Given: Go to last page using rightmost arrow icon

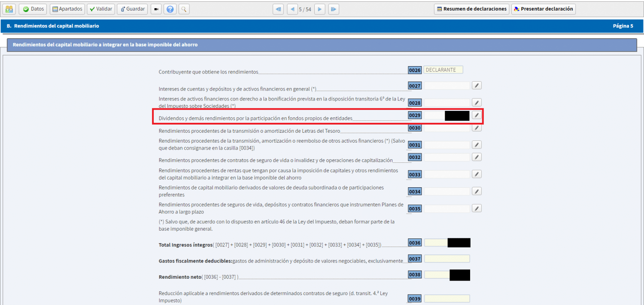Looking at the screenshot, I should (334, 9).
